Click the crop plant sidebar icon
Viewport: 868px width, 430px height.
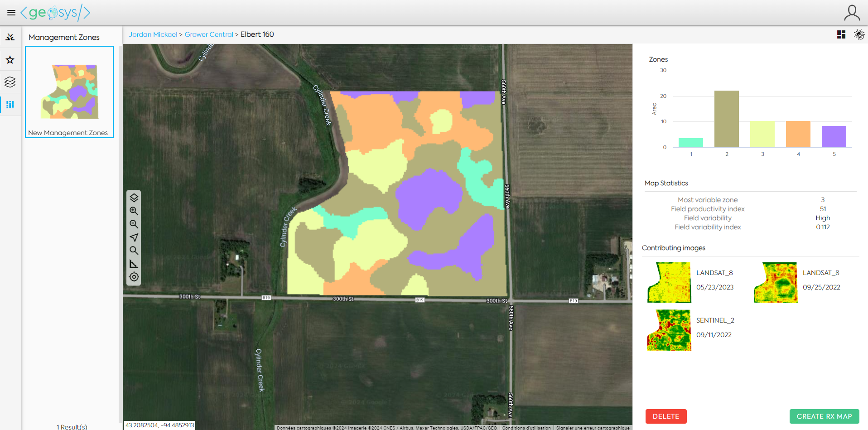click(10, 37)
